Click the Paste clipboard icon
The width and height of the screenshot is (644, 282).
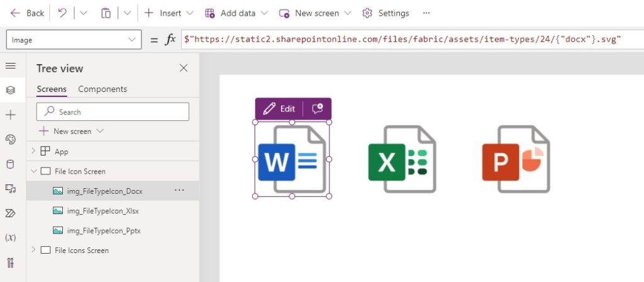point(106,13)
